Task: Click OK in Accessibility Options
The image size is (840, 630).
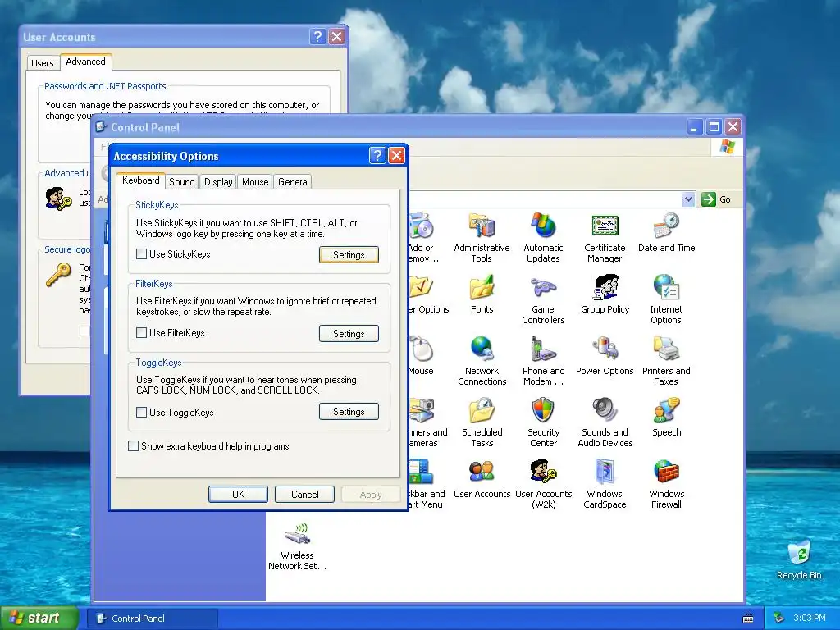Action: [x=238, y=494]
